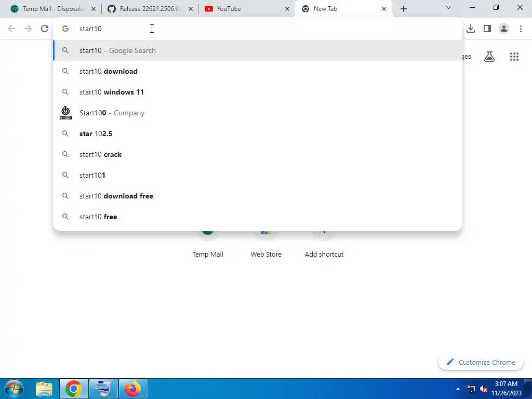Close the GitHub Release tab
The width and height of the screenshot is (532, 399).
point(191,9)
